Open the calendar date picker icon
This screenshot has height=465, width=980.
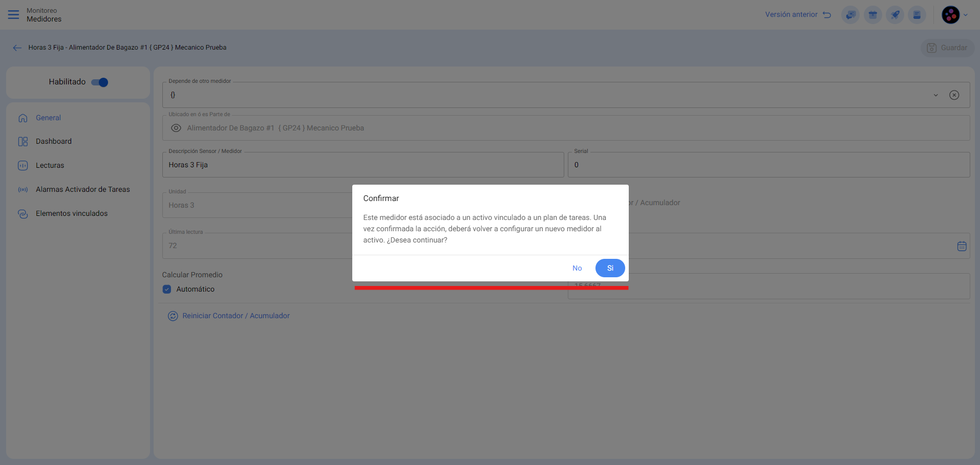(x=962, y=246)
